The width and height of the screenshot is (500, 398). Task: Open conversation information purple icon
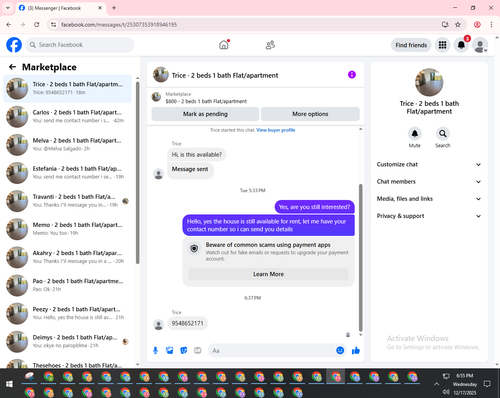[352, 75]
